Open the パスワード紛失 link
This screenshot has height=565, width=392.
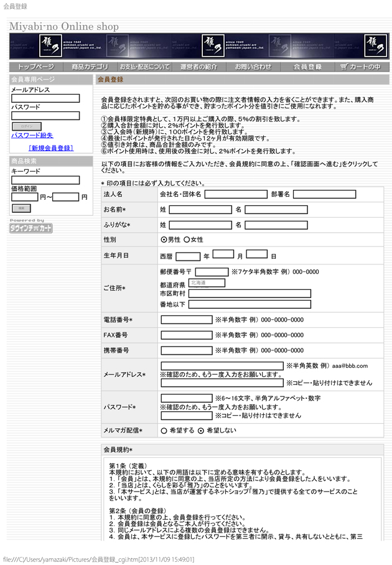(x=32, y=136)
